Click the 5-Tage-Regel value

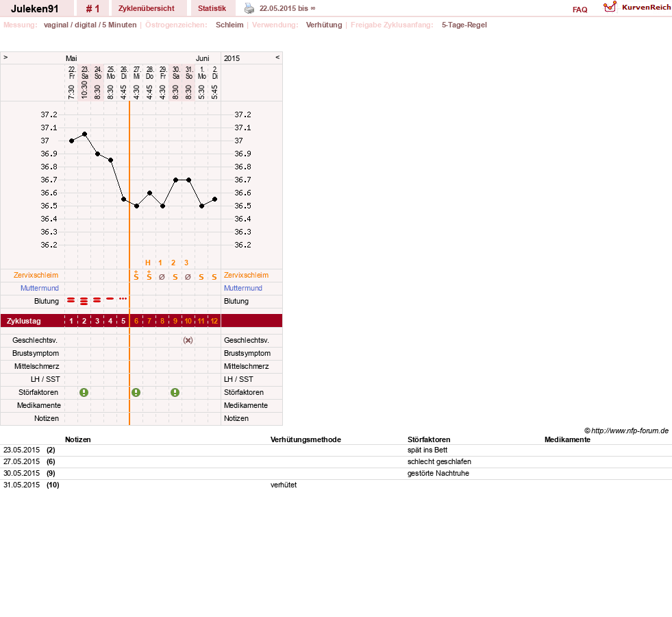[464, 25]
